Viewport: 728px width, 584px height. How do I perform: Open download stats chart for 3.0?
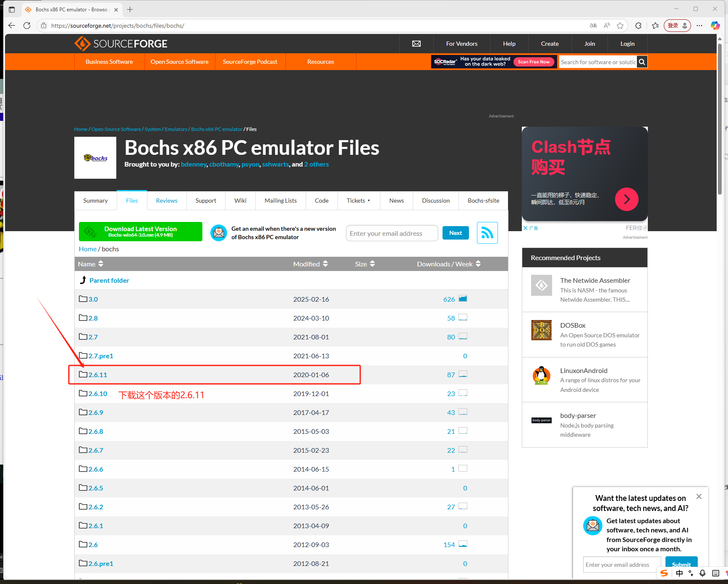click(463, 299)
